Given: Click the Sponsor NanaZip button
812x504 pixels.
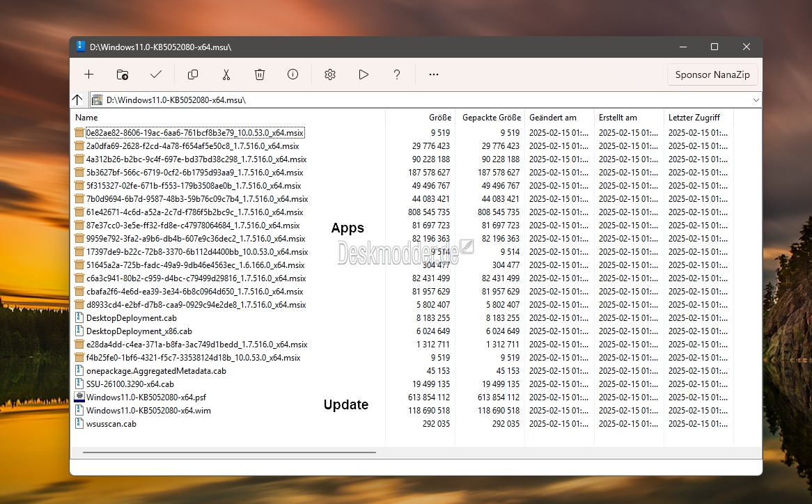Looking at the screenshot, I should point(712,74).
